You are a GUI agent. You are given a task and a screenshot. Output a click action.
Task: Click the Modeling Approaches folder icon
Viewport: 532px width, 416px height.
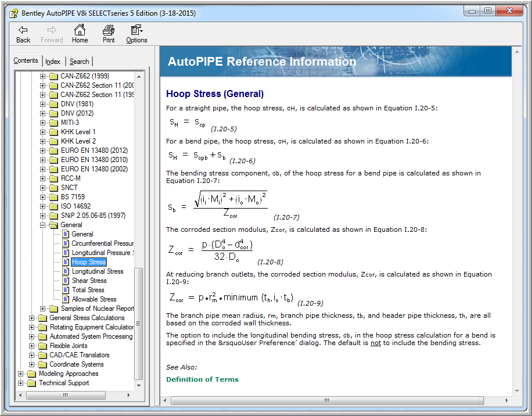pos(31,374)
